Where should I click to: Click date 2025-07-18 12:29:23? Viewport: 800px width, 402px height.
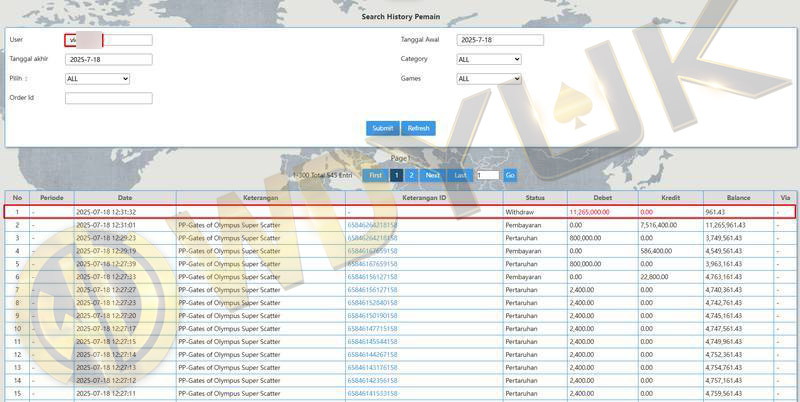[106, 238]
